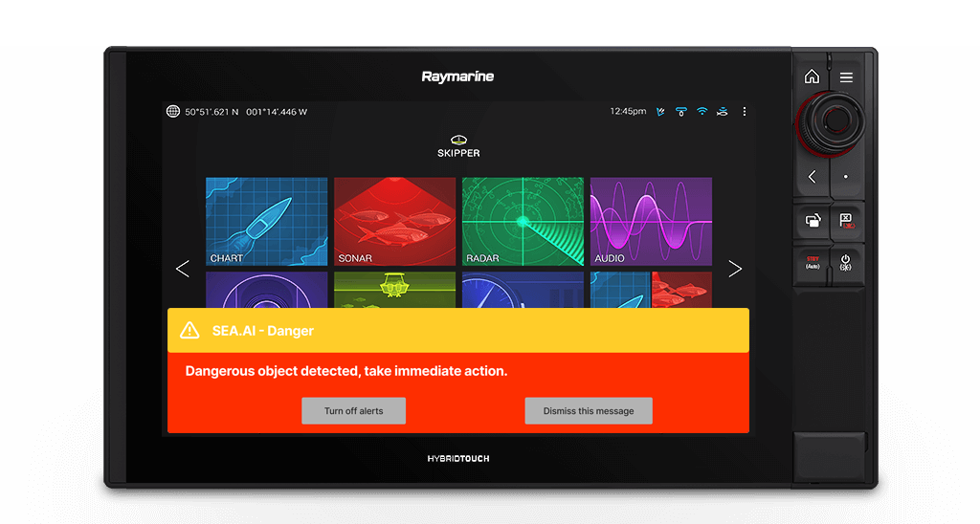Click the longitude 001°14'.446 W readout
The height and width of the screenshot is (524, 980).
(277, 112)
